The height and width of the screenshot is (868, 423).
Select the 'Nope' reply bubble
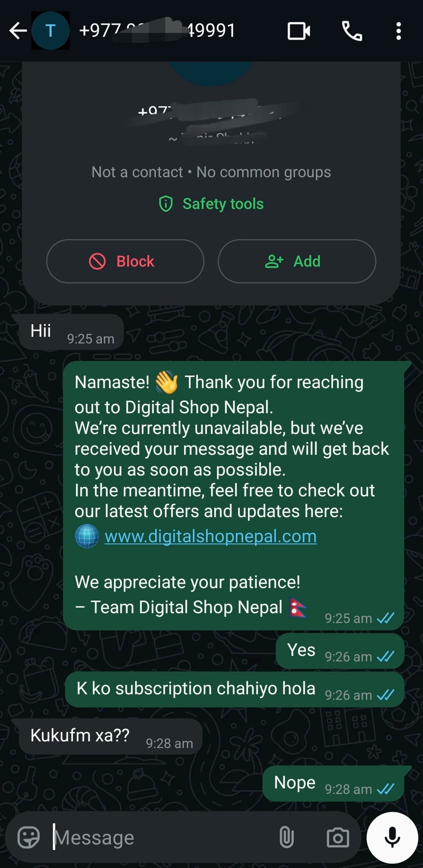click(x=333, y=783)
